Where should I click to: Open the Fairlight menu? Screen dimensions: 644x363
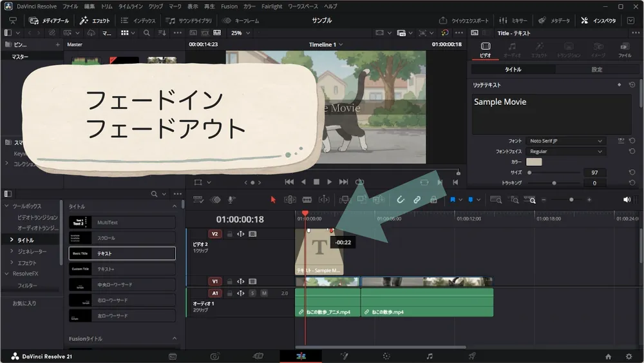tap(272, 6)
